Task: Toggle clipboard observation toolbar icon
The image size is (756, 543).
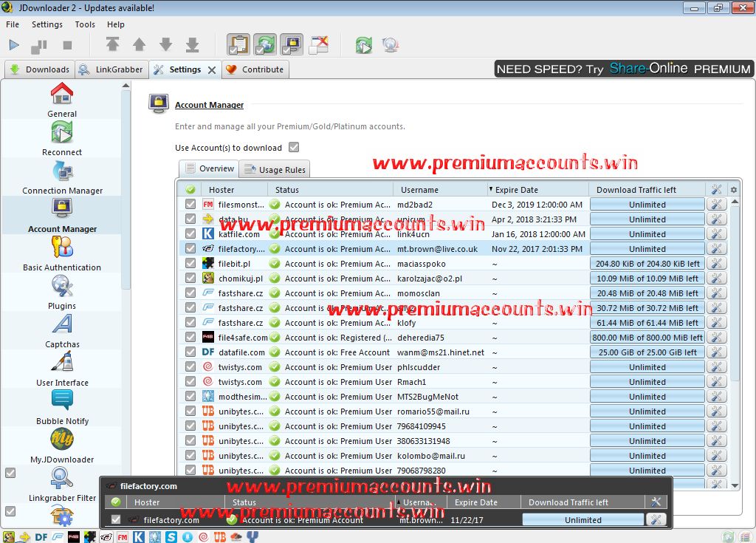Action: pos(239,44)
